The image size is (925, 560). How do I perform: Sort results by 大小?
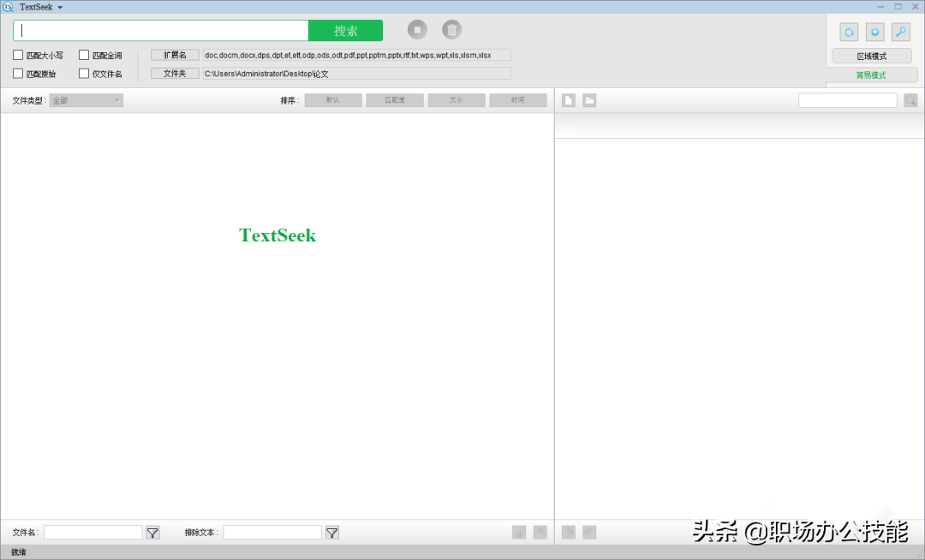coord(457,100)
